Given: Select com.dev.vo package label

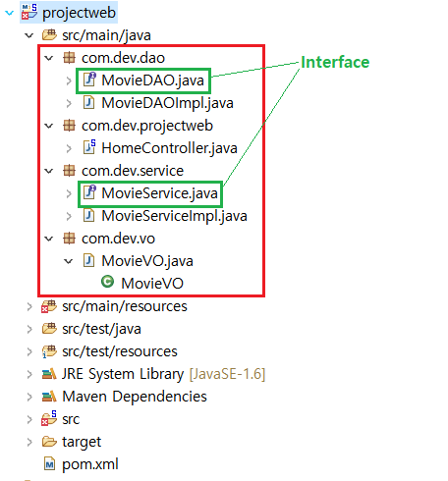Looking at the screenshot, I should [118, 239].
